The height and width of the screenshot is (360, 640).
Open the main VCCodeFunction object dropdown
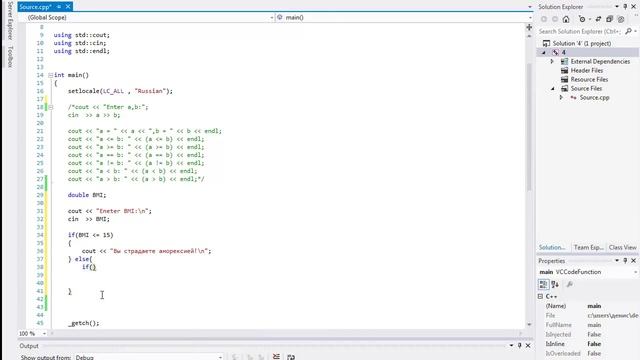[x=636, y=272]
